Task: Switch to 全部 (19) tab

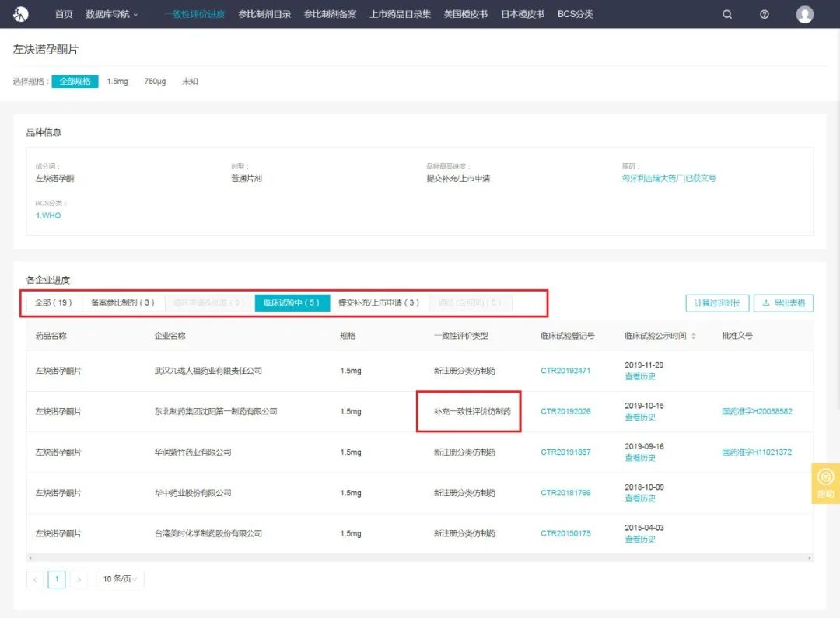Action: pos(54,302)
